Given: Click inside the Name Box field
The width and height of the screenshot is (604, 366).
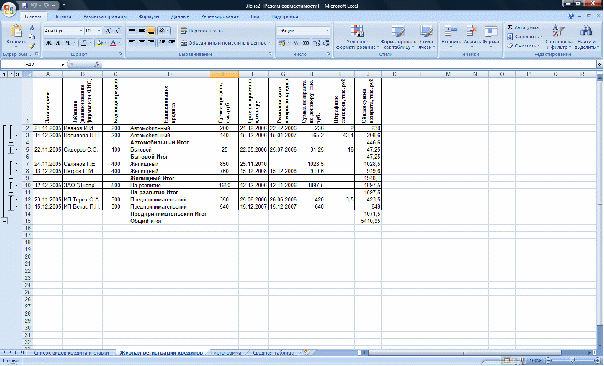Looking at the screenshot, I should [30, 64].
